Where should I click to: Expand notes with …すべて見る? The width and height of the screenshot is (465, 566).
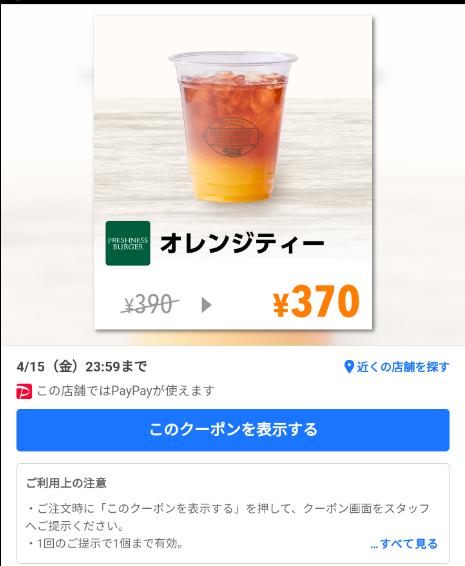(404, 544)
